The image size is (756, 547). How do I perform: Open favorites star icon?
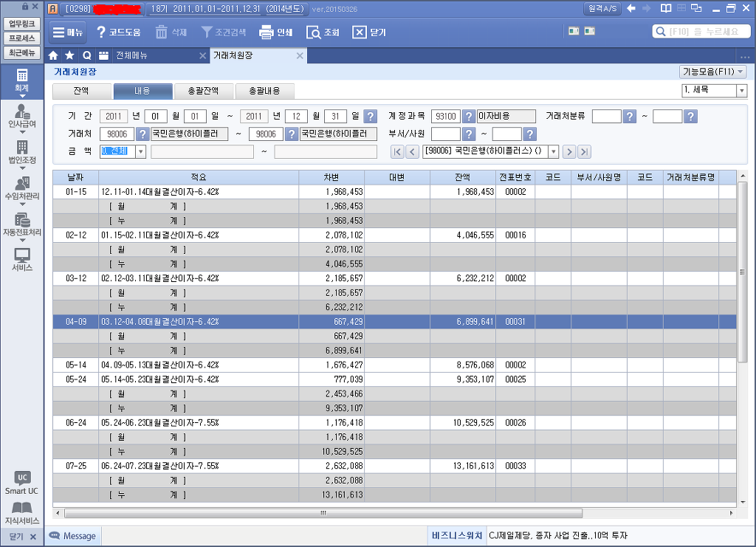[69, 55]
